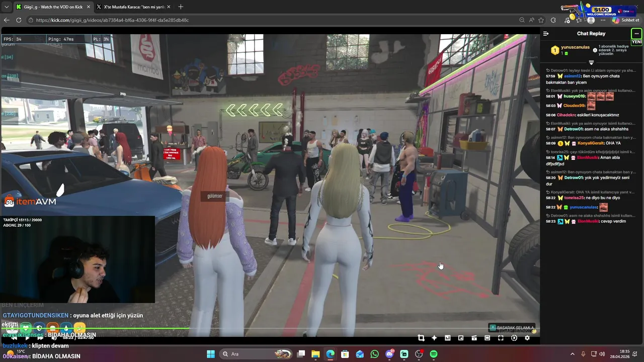The height and width of the screenshot is (362, 644).
Task: Open the stats chart icon in player
Action: pos(447,338)
